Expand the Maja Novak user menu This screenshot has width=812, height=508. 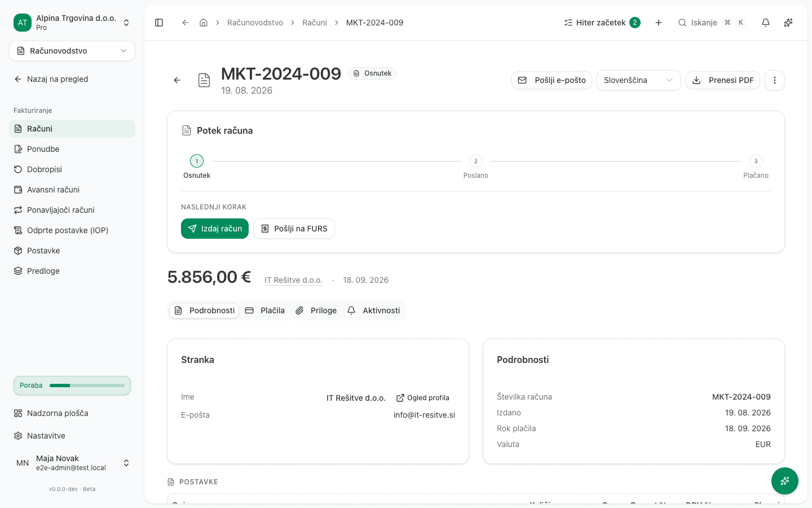point(72,463)
